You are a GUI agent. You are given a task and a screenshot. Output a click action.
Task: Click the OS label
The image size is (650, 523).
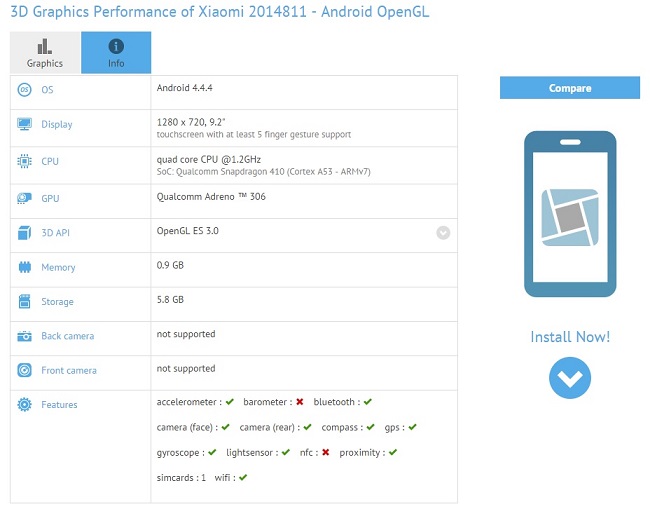47,90
